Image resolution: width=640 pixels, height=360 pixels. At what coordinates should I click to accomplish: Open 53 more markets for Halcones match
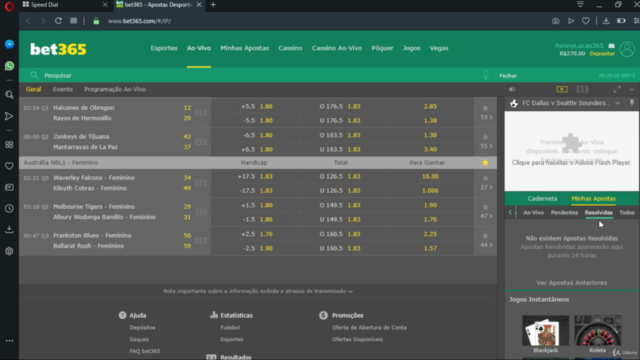[486, 118]
